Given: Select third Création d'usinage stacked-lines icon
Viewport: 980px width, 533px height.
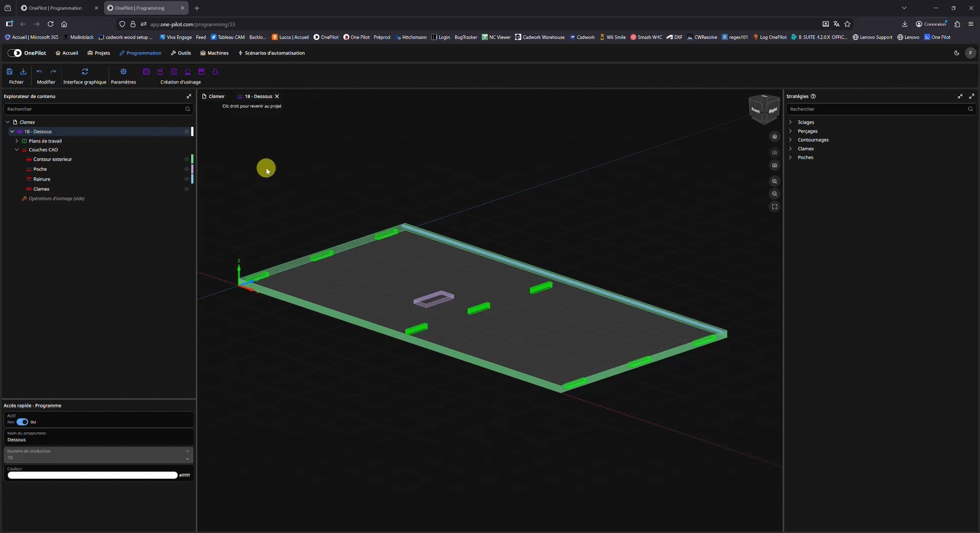Looking at the screenshot, I should pyautogui.click(x=174, y=72).
